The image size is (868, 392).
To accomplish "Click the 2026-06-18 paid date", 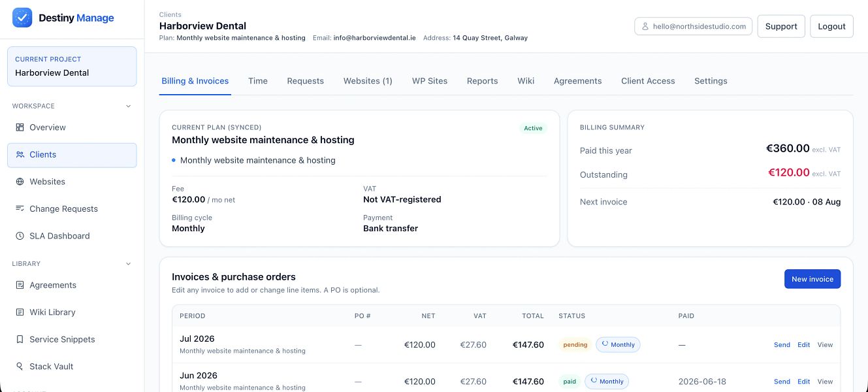I will click(702, 382).
